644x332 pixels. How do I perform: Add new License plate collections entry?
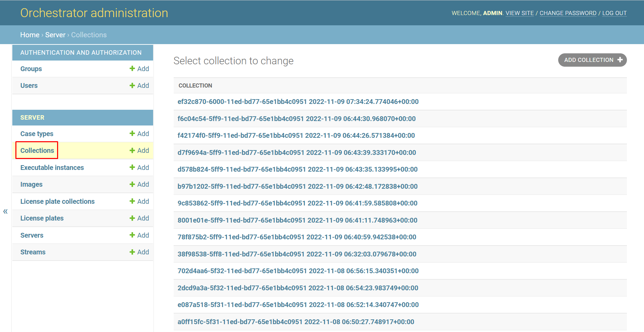pos(132,201)
